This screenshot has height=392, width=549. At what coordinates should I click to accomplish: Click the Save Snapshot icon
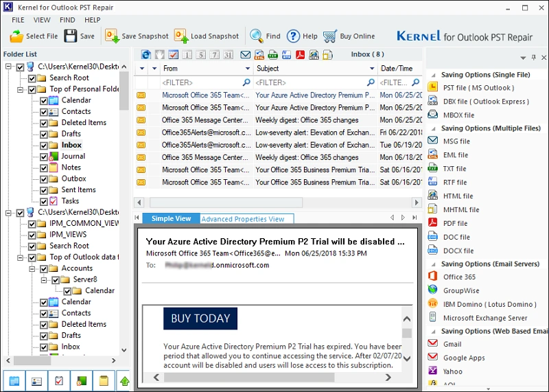tap(113, 36)
